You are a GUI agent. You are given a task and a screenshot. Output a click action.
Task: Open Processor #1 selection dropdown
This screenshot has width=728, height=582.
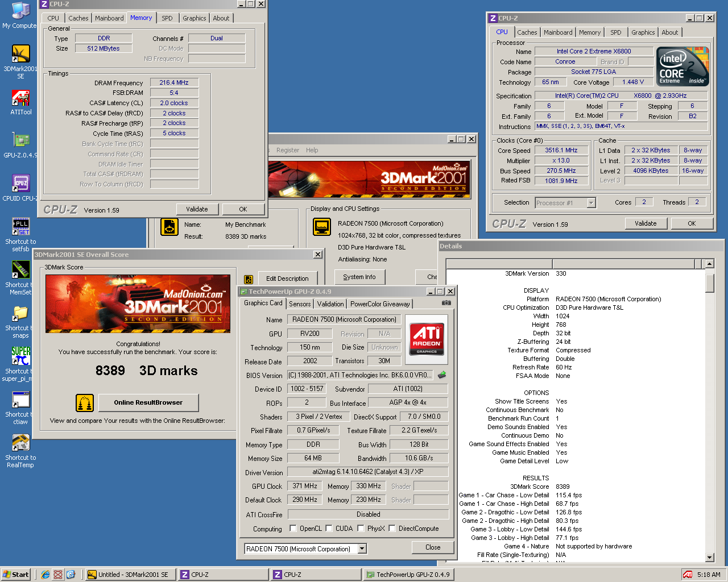[591, 203]
